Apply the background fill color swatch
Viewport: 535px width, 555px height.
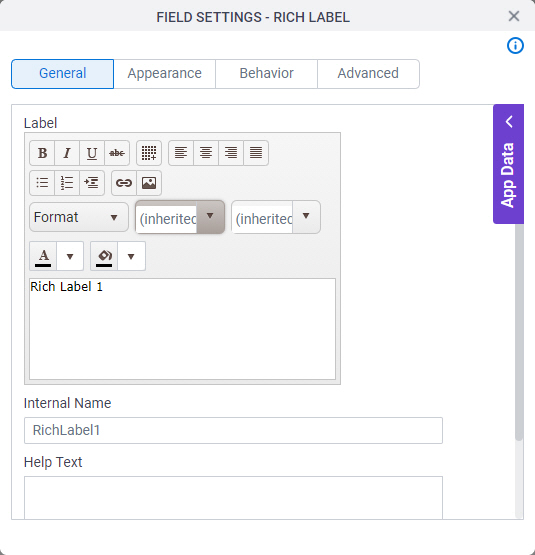[x=104, y=256]
